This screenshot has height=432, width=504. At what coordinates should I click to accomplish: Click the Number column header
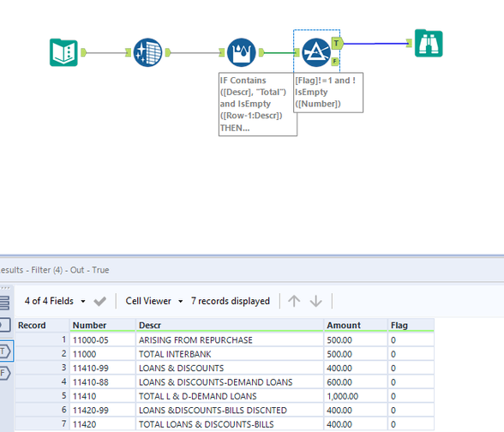coord(103,326)
